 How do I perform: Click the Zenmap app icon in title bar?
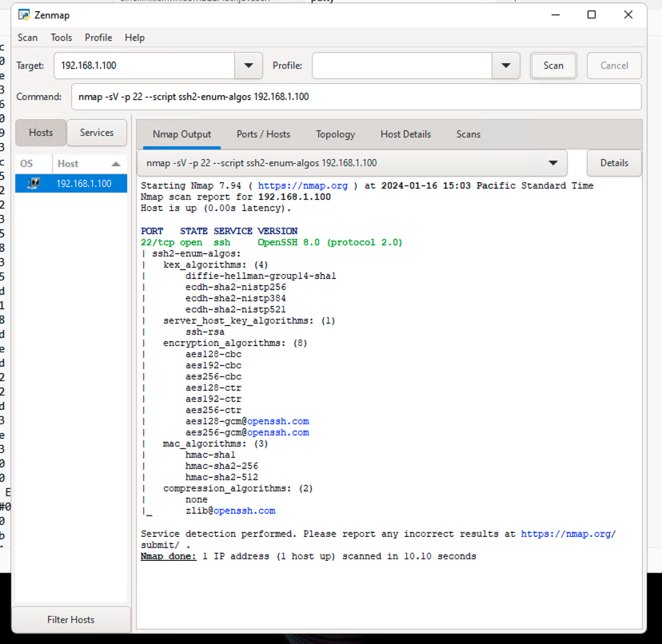(x=23, y=15)
